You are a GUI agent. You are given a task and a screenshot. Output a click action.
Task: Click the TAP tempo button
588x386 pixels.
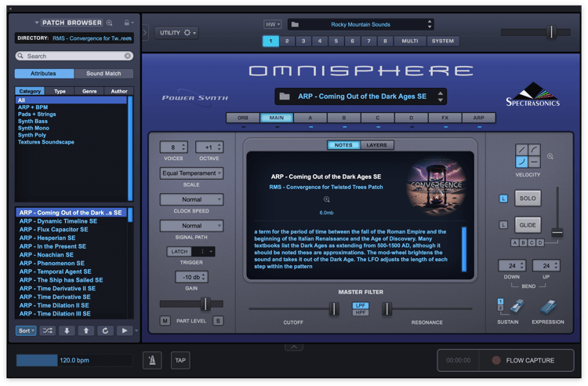(x=180, y=360)
